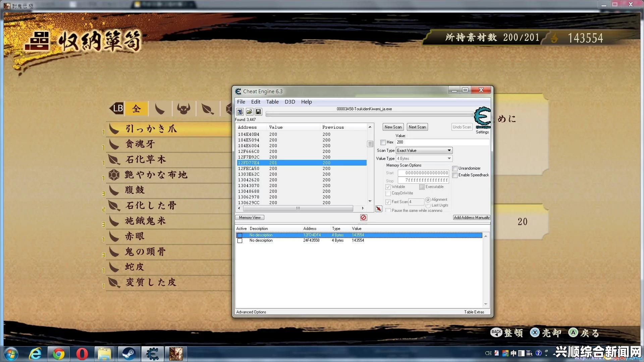This screenshot has height=362, width=644.
Task: Click the LB shoulder button icon
Action: [117, 108]
